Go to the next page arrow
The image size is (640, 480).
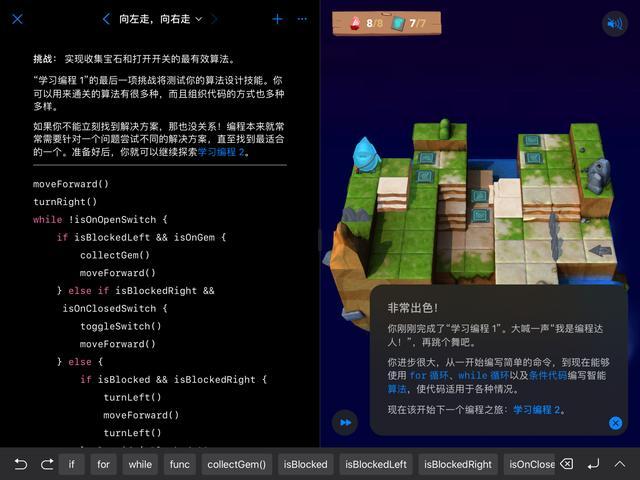point(215,19)
